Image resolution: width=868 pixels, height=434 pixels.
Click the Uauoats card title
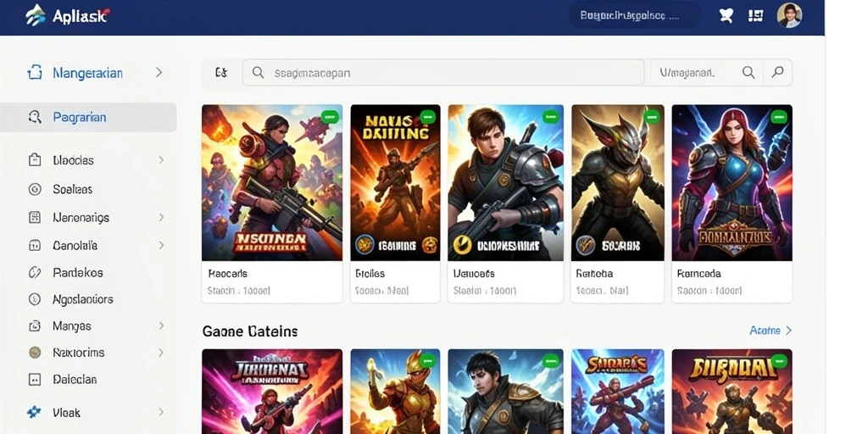pyautogui.click(x=474, y=274)
